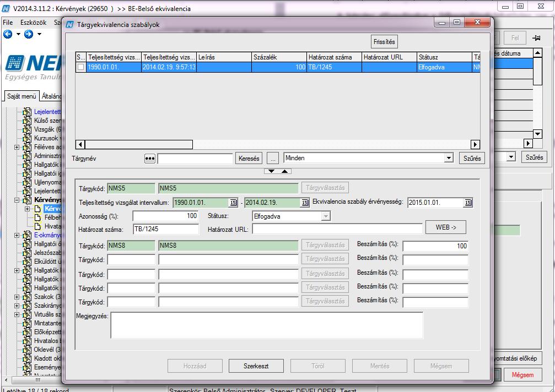Switch to the Saját menü tab

click(x=21, y=96)
